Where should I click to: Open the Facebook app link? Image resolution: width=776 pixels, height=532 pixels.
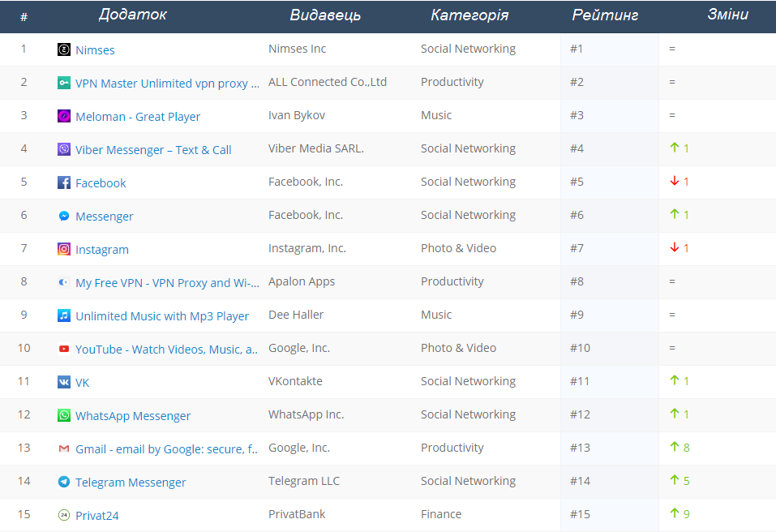(x=101, y=183)
